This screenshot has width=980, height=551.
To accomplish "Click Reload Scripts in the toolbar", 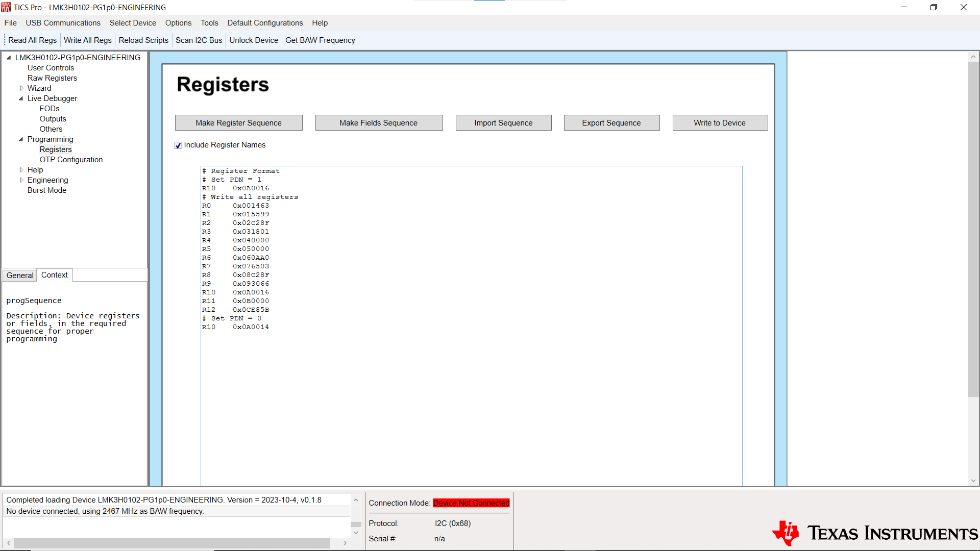I will [143, 40].
